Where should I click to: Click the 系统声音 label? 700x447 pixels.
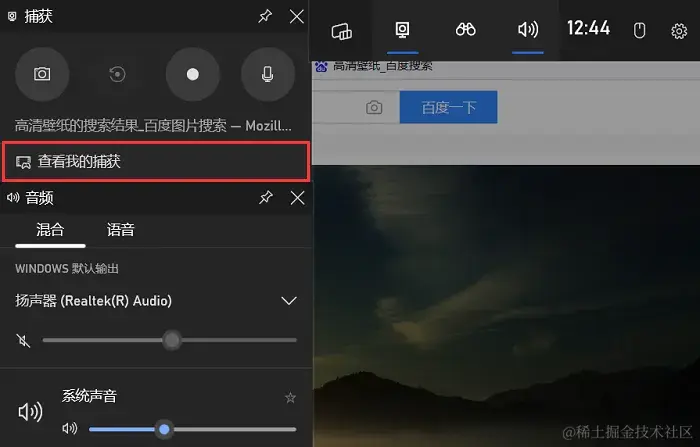click(x=89, y=396)
